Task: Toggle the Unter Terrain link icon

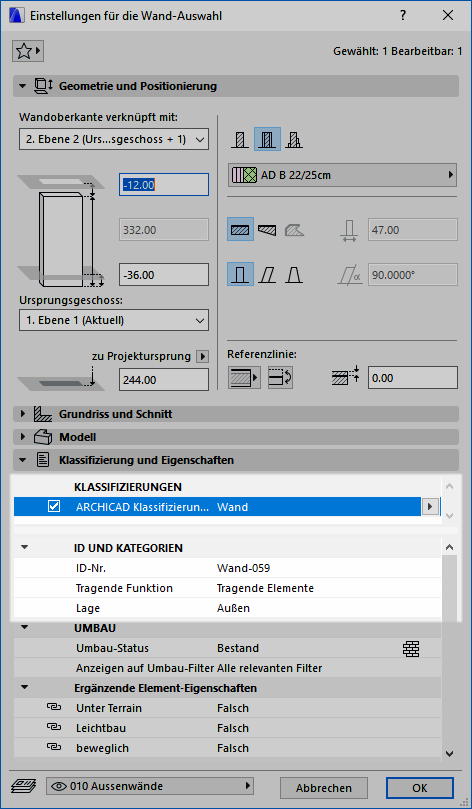Action: (x=54, y=707)
